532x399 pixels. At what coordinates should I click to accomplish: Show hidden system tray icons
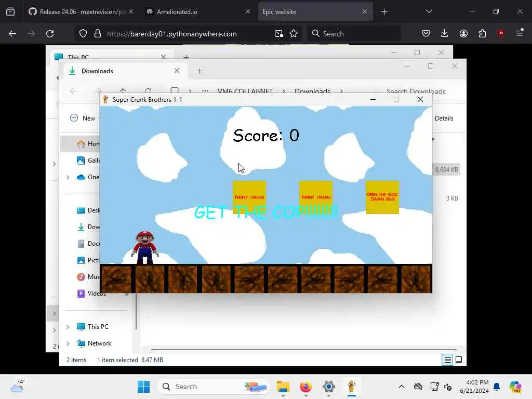402,387
